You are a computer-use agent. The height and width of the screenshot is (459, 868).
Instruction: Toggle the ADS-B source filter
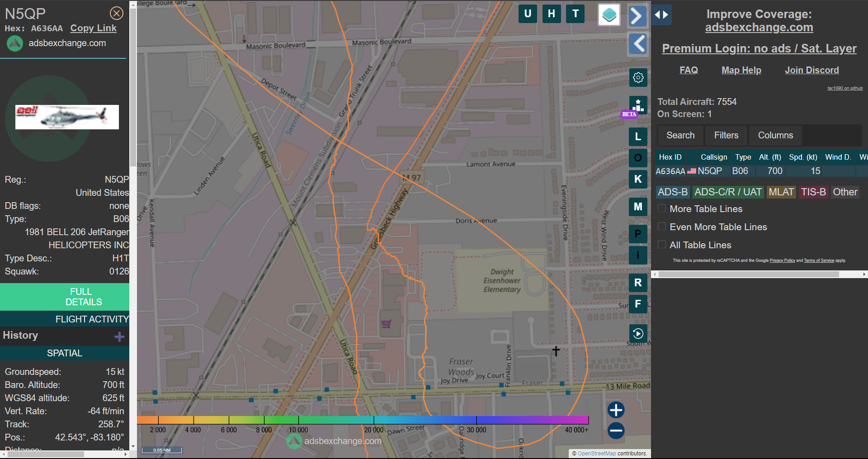673,192
